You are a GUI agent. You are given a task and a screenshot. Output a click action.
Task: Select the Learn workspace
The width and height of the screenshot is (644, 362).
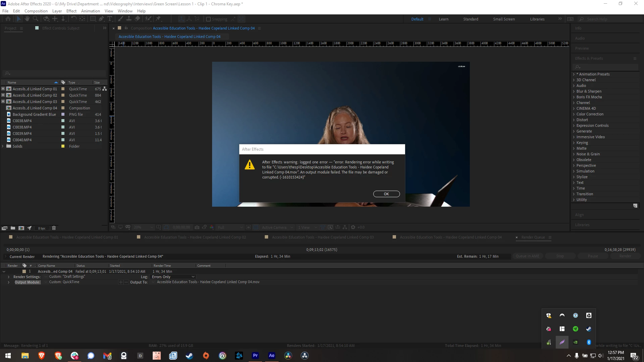[443, 19]
